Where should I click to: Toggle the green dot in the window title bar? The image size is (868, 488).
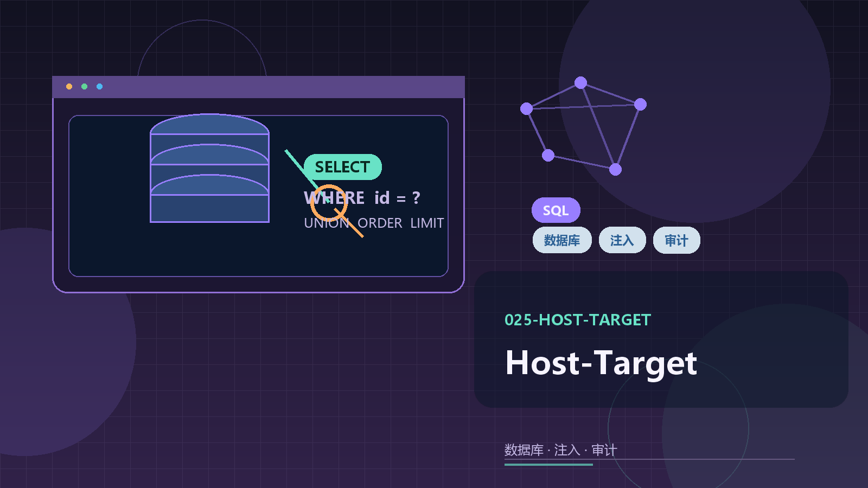tap(84, 86)
